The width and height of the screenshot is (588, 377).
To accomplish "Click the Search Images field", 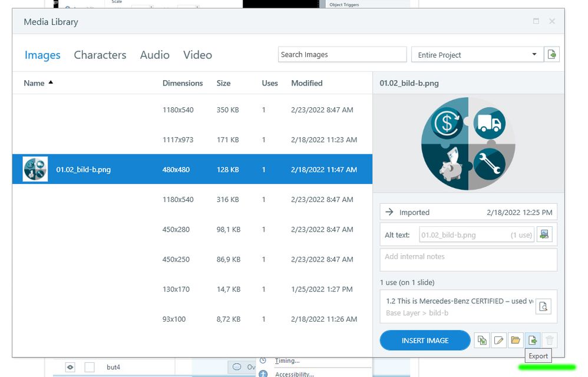I will [x=342, y=55].
